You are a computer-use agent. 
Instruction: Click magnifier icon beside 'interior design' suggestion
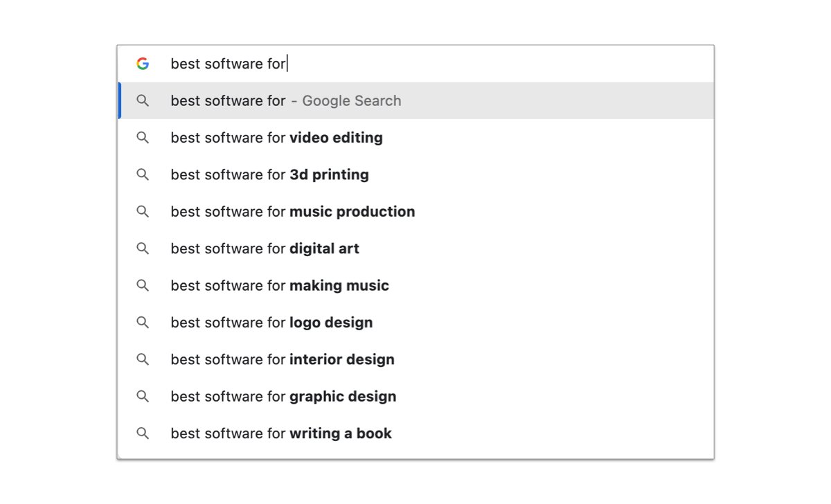click(143, 359)
